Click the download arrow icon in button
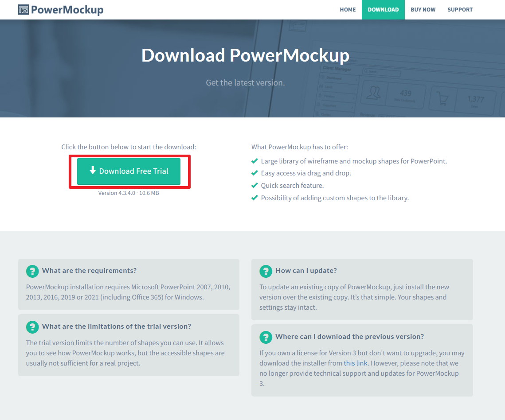The height and width of the screenshot is (420, 505). click(93, 170)
